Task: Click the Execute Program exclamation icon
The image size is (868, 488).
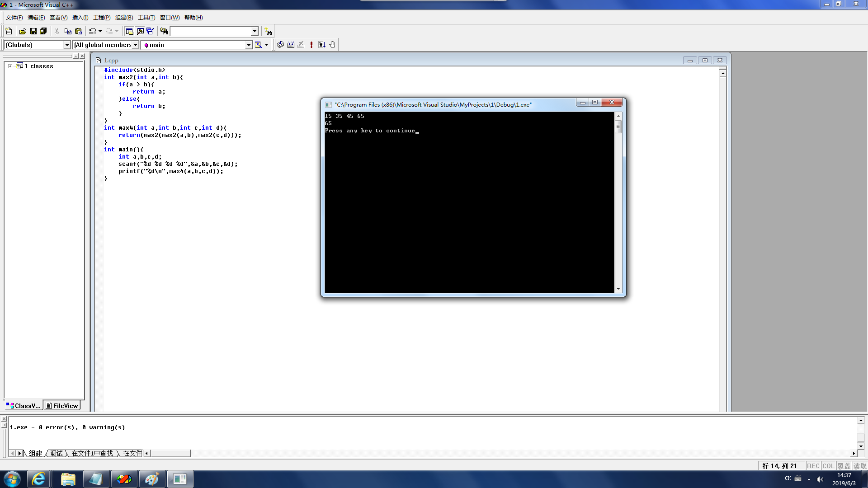Action: 311,45
